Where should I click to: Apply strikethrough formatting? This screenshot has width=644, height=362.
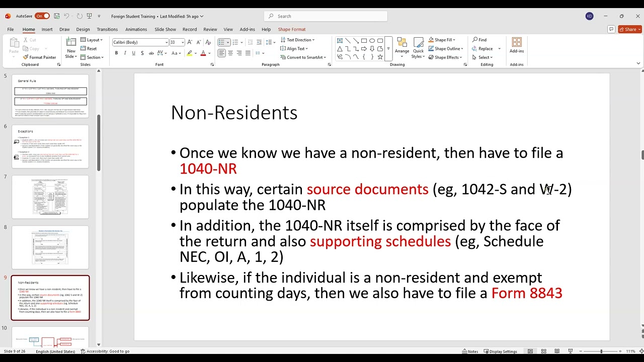pos(151,53)
